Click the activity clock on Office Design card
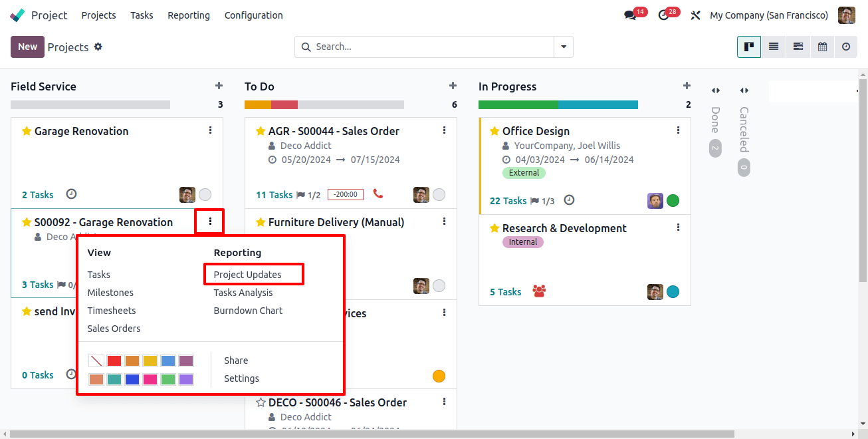The height and width of the screenshot is (439, 868). 569,200
